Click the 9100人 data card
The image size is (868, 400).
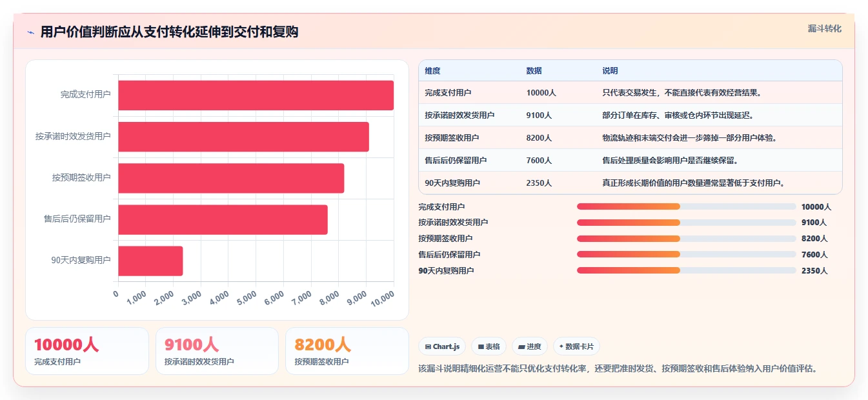(x=217, y=351)
